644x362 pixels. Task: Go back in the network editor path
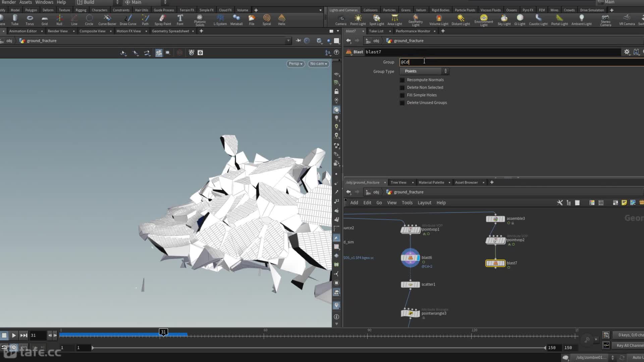coord(348,192)
